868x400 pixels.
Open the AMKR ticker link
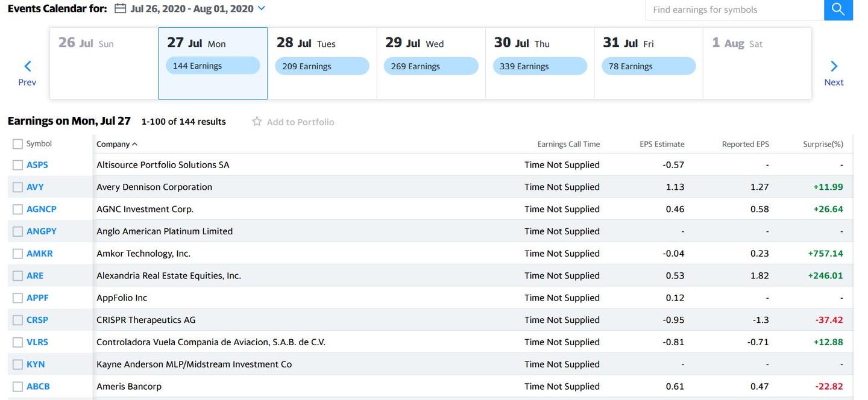(40, 254)
